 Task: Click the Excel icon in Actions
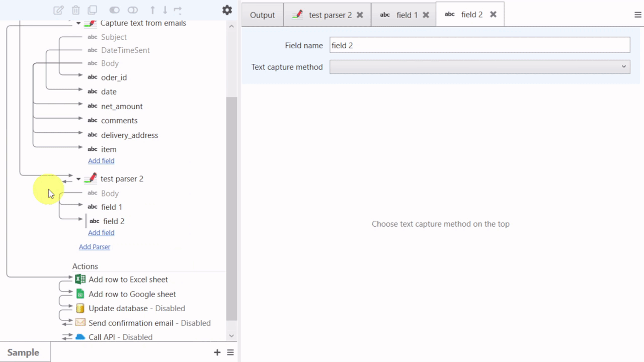click(x=80, y=279)
